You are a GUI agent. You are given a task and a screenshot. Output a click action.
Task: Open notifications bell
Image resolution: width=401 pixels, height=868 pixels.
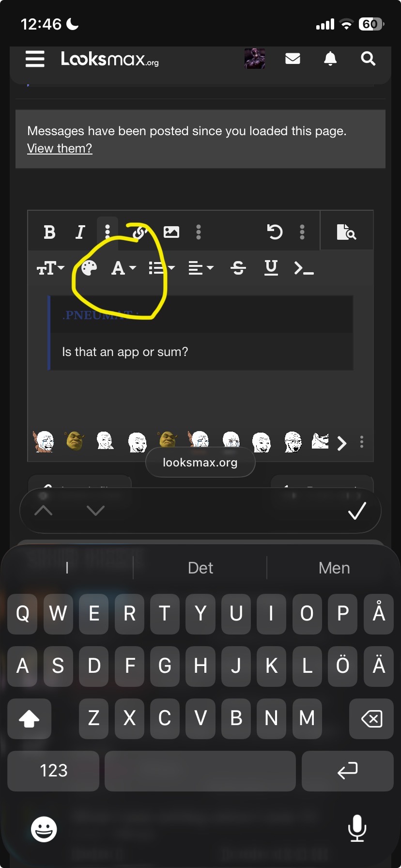pyautogui.click(x=330, y=59)
